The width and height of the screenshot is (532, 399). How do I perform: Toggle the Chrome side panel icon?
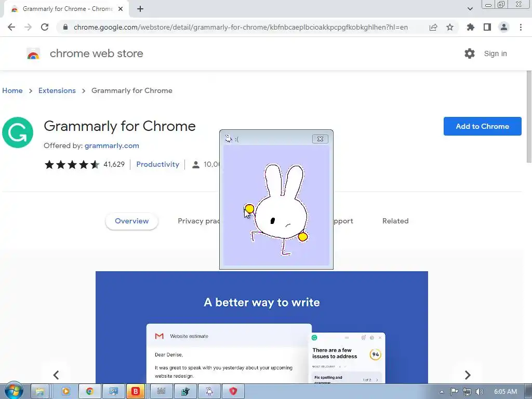(x=487, y=27)
